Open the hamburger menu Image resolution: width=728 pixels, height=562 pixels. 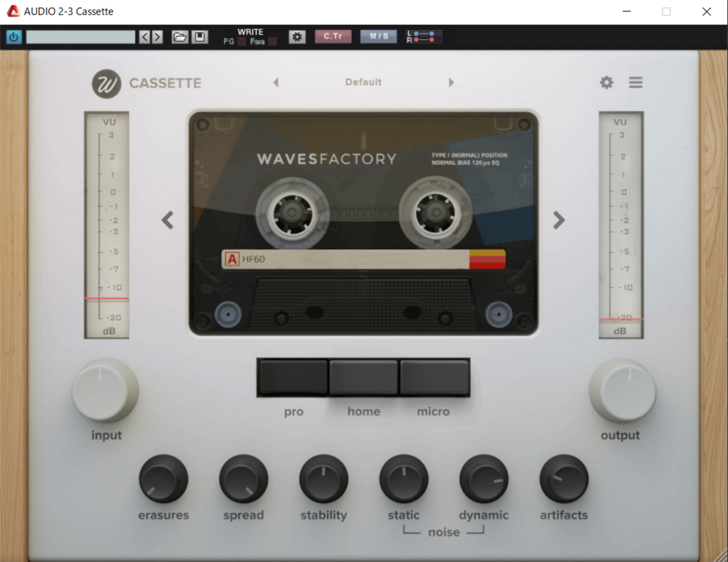pos(636,82)
